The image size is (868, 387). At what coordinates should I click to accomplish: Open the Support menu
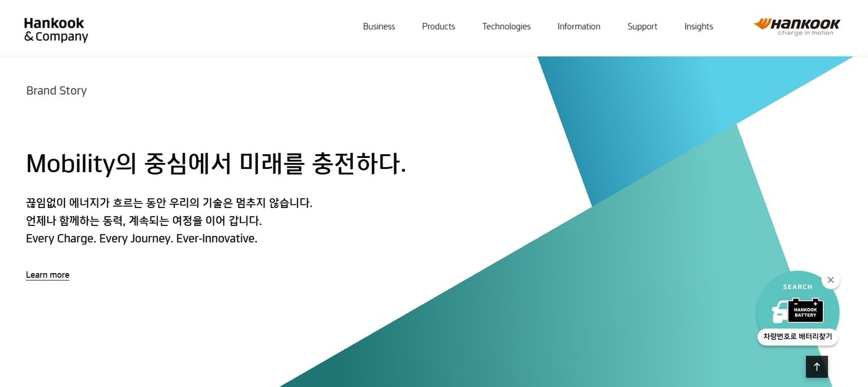(642, 26)
